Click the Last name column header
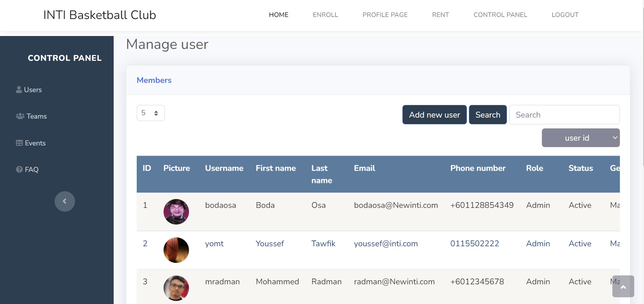644x304 pixels. [x=322, y=174]
